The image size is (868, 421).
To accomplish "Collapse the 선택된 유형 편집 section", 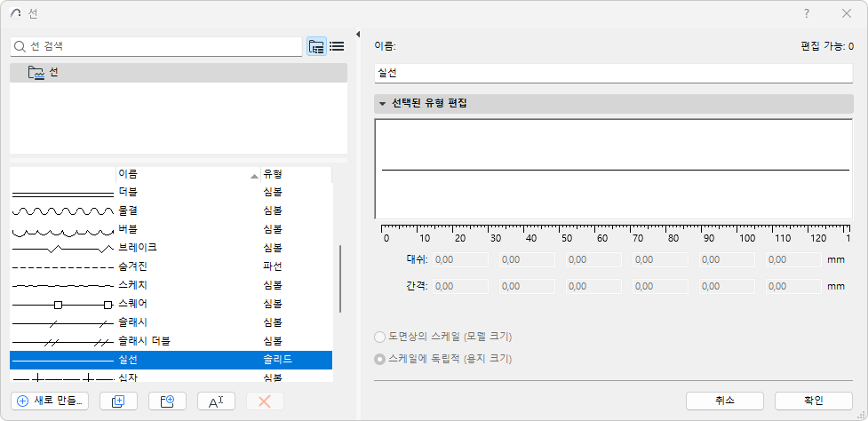I will click(381, 103).
